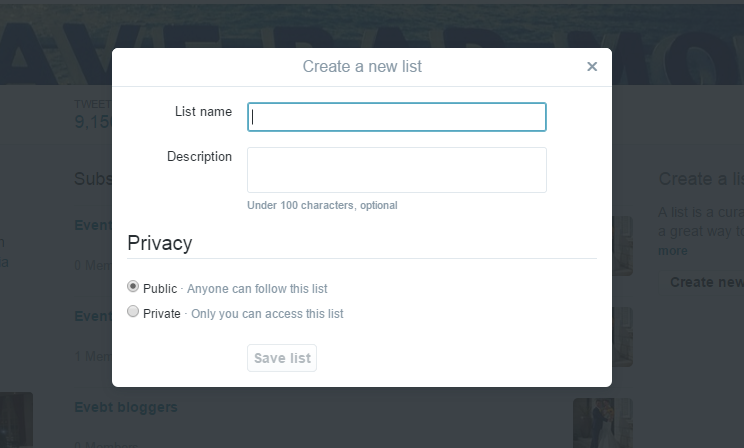Viewport: 744px width, 448px height.
Task: Click the List name input field
Action: pos(397,117)
